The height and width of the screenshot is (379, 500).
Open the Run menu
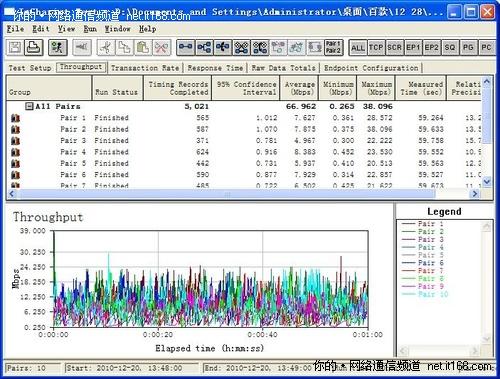point(90,29)
